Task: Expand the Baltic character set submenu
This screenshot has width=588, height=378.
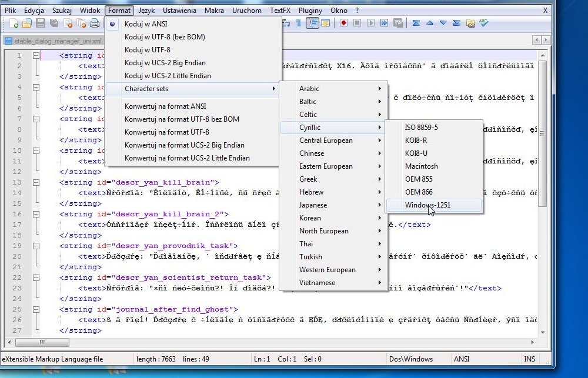Action: point(333,102)
